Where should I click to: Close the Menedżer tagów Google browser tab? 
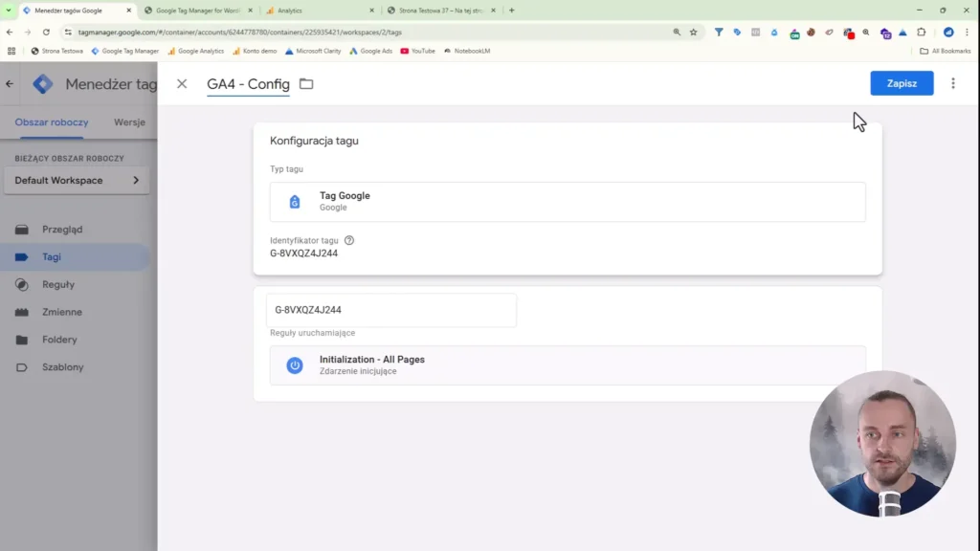click(x=129, y=11)
